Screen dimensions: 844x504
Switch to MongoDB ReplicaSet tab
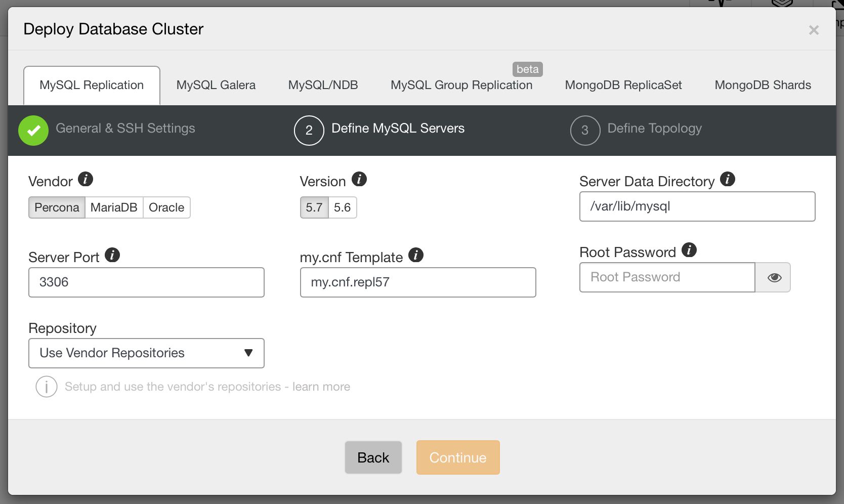point(623,85)
